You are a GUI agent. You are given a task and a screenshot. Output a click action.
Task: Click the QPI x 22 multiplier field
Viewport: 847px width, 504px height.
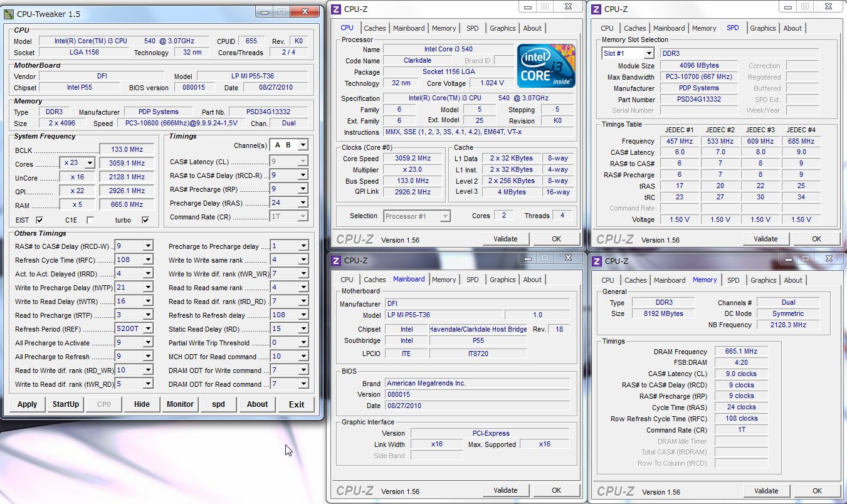click(78, 191)
